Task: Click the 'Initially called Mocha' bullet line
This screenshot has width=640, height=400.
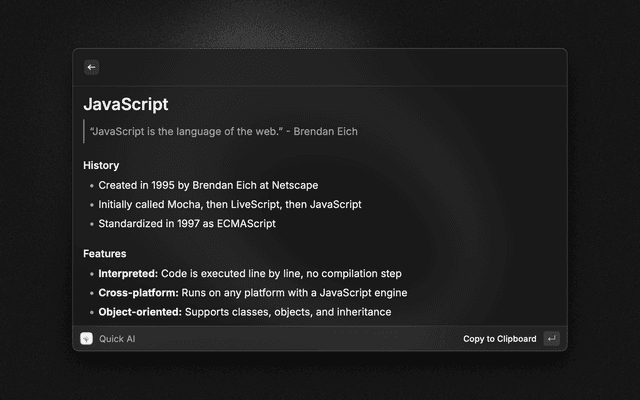Action: coord(229,204)
